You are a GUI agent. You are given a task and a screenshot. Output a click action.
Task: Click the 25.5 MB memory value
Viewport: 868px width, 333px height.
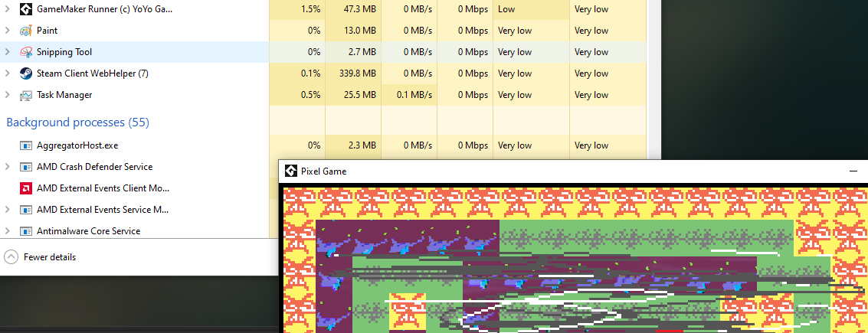(360, 95)
